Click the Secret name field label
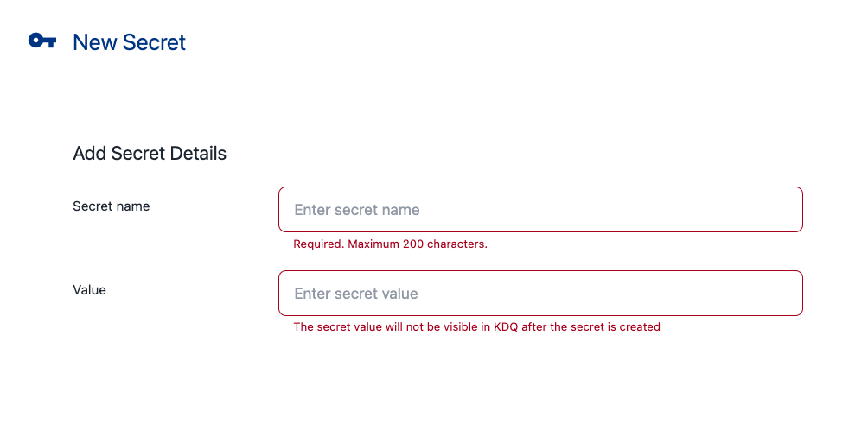 point(111,206)
